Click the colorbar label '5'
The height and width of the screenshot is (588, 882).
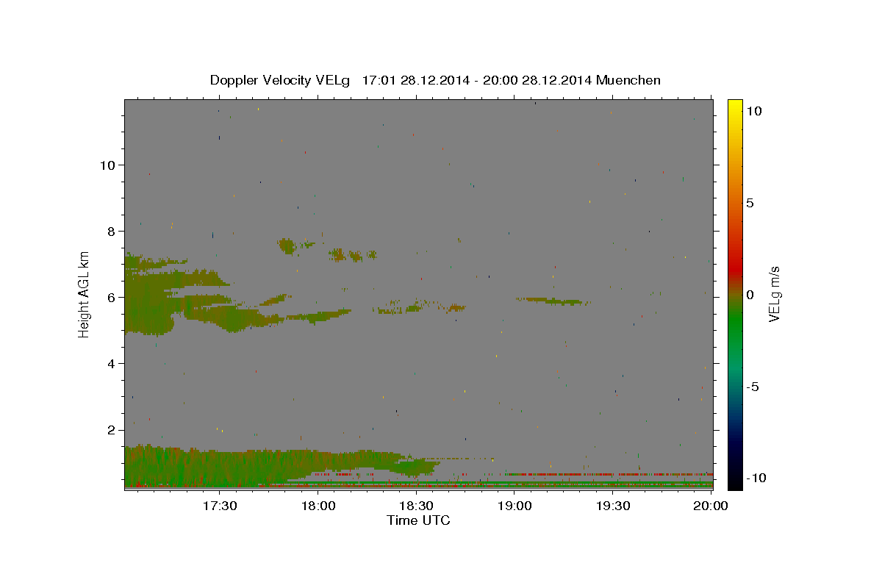click(750, 203)
